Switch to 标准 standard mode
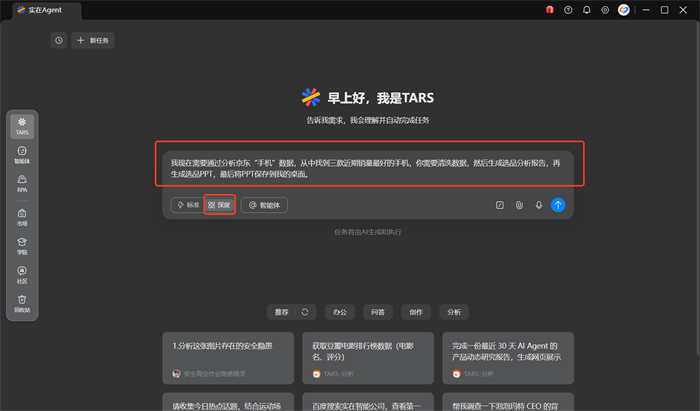700x411 pixels. coord(187,205)
